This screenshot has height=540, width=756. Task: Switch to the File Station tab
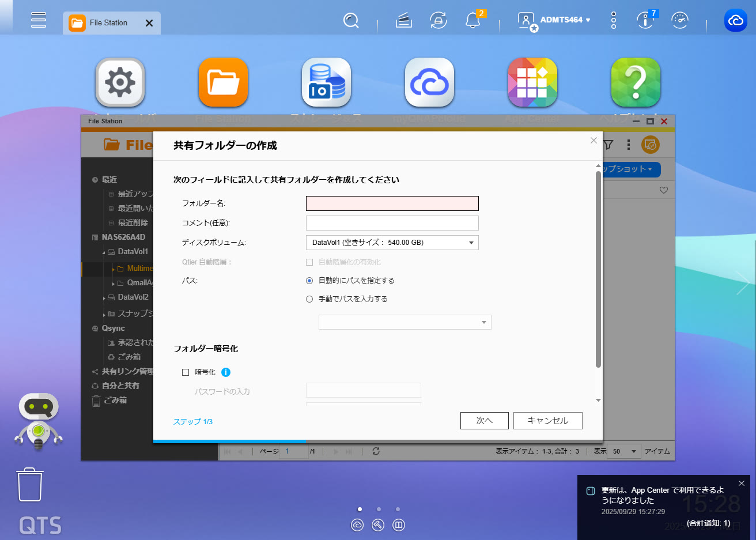[x=108, y=23]
